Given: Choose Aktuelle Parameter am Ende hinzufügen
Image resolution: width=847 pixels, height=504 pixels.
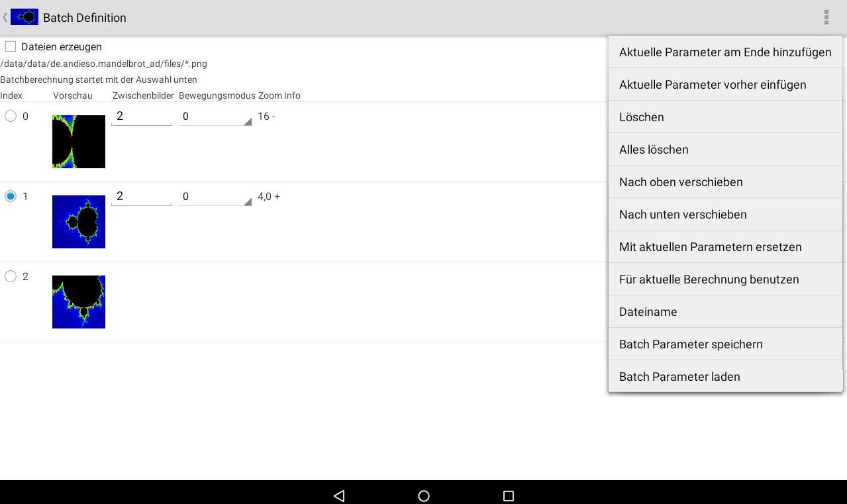Looking at the screenshot, I should pyautogui.click(x=725, y=52).
